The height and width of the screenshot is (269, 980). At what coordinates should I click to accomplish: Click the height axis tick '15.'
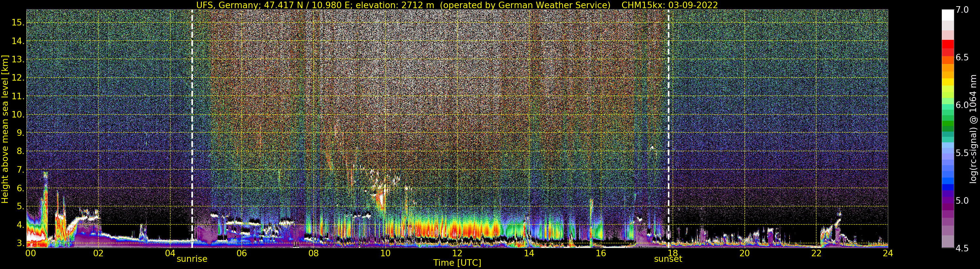pos(18,23)
